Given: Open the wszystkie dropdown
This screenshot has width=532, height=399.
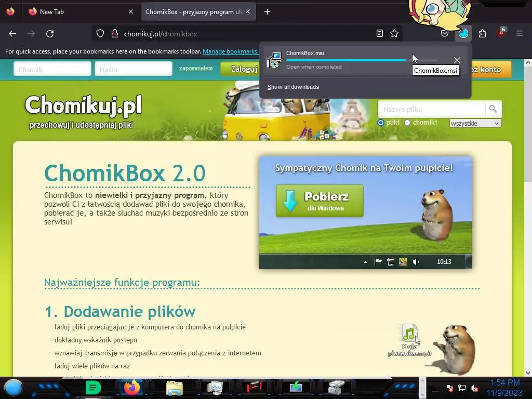Looking at the screenshot, I should (475, 123).
